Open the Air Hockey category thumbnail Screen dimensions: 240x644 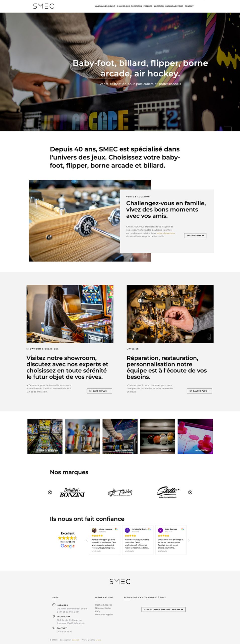tap(195, 436)
